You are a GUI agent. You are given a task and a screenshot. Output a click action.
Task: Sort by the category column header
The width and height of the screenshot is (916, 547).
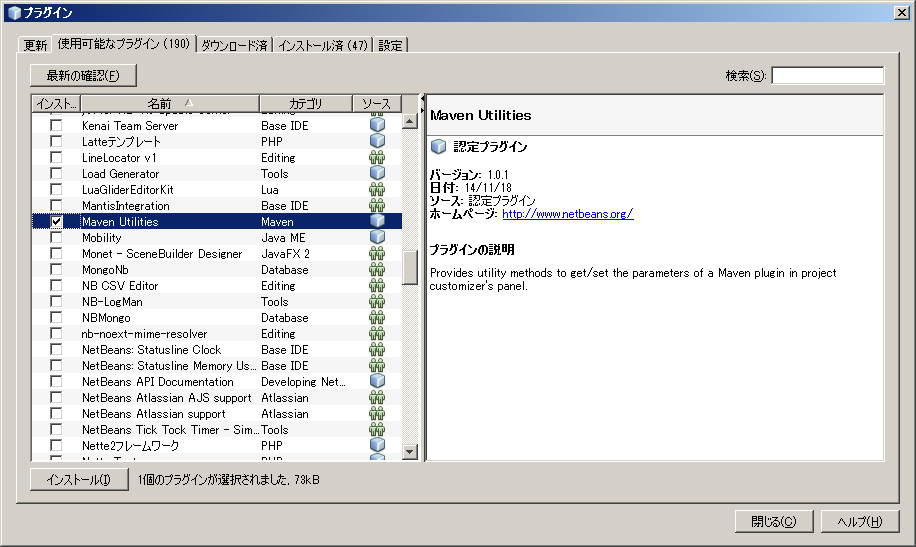coord(306,103)
